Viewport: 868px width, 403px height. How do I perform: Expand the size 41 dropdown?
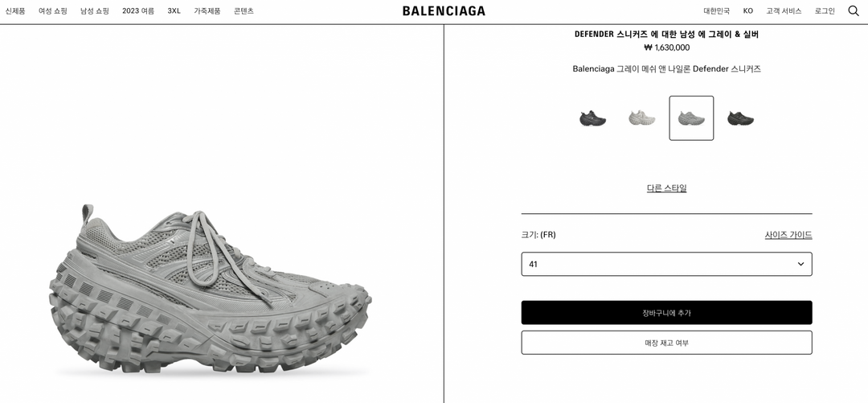(666, 264)
